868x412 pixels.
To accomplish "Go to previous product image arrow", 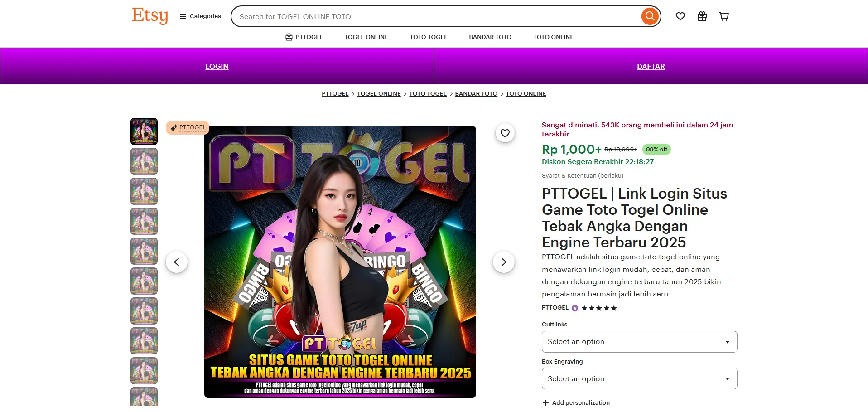I will [x=177, y=262].
